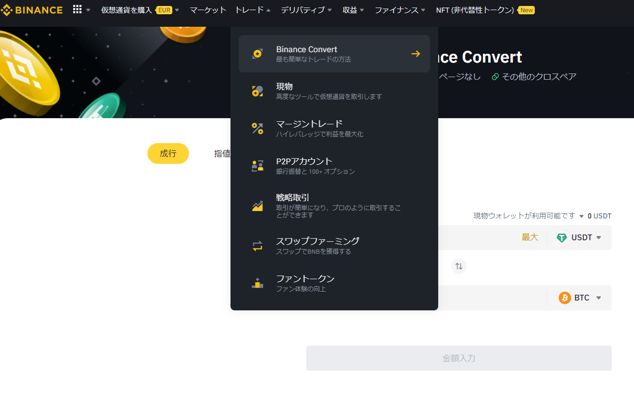Viewport: 634px width, 399px height.
Task: Click the ファントークン podium icon
Action: pyautogui.click(x=257, y=283)
